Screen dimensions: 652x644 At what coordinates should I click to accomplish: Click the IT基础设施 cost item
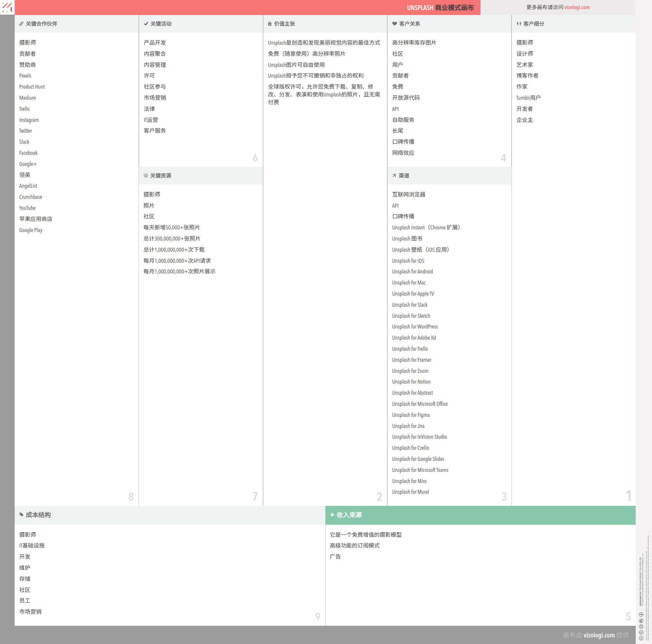pos(32,546)
